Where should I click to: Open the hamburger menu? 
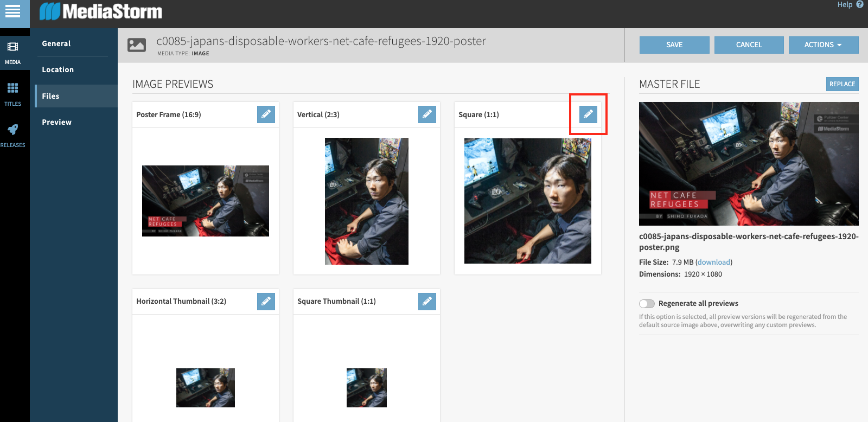click(12, 11)
